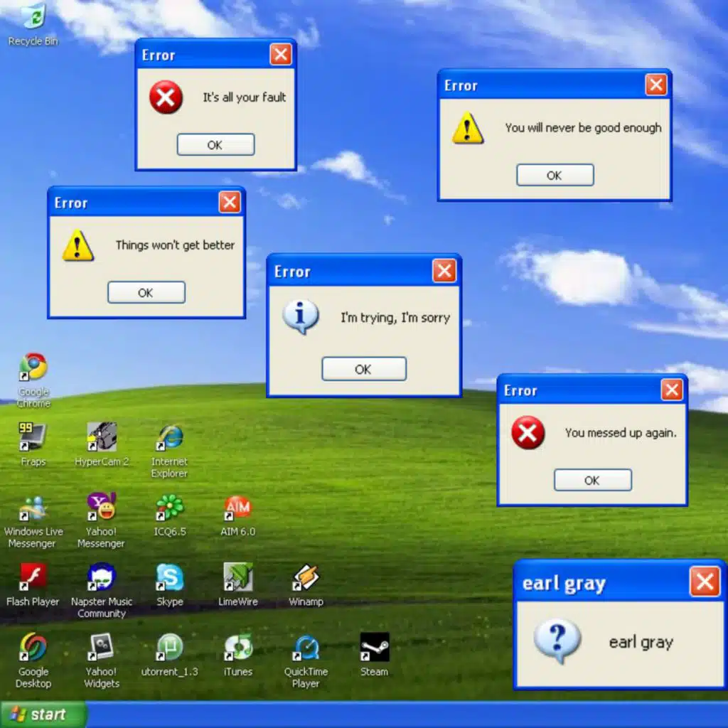728x728 pixels.
Task: Click red error icon in "It's all your fault" dialog
Action: 166,97
